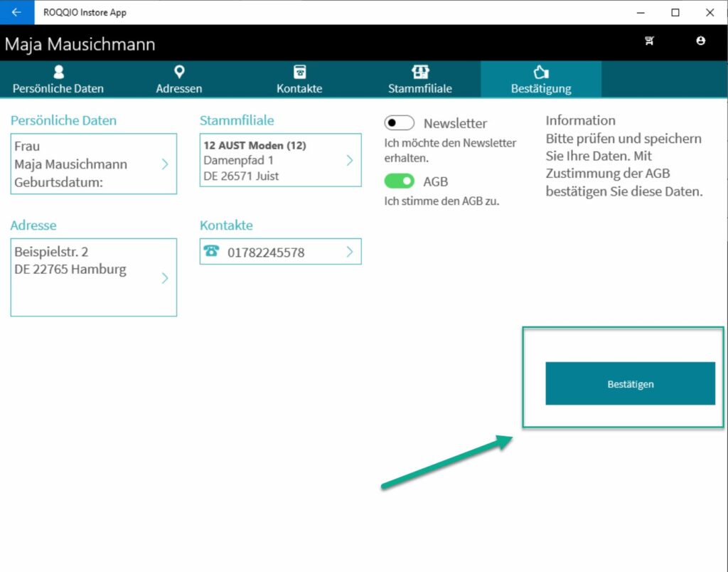Click the location pin icon above Adressen

[179, 72]
